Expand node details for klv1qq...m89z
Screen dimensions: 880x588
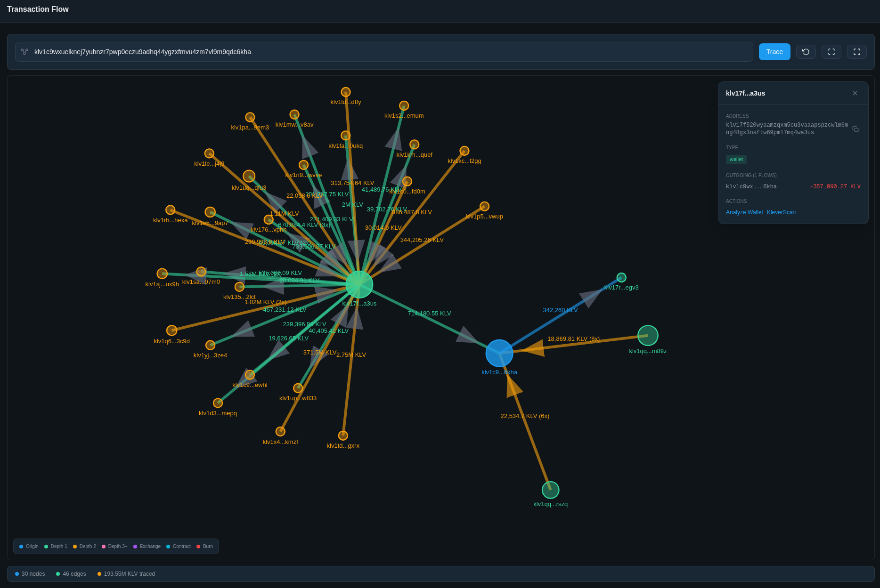[648, 335]
